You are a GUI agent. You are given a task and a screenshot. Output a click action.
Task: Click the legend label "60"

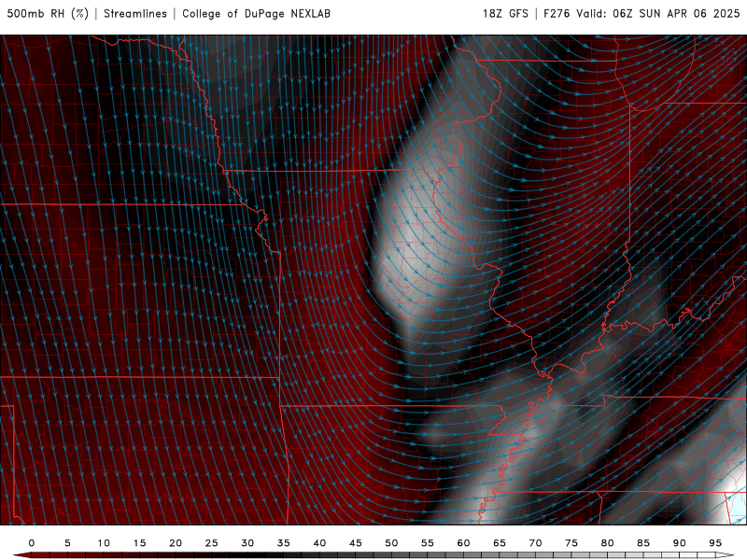pyautogui.click(x=463, y=543)
